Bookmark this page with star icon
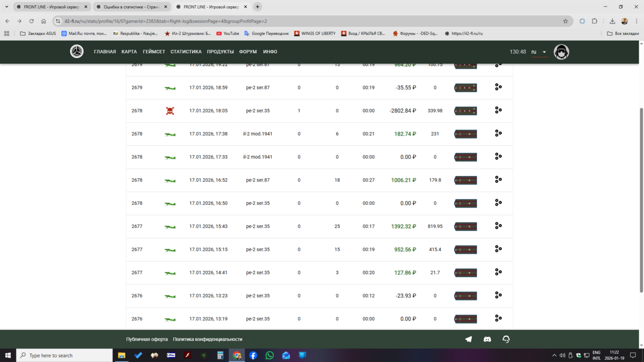This screenshot has width=644, height=362. coord(565,21)
